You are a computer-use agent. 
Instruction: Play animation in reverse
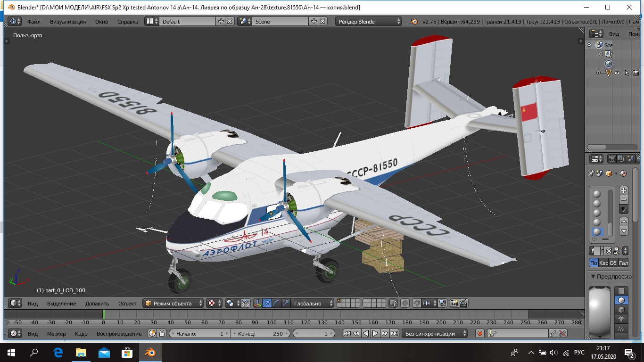(x=366, y=333)
